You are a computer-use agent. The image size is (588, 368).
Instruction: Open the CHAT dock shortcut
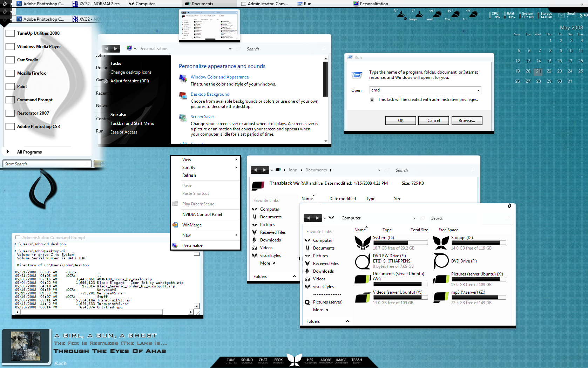point(263,361)
